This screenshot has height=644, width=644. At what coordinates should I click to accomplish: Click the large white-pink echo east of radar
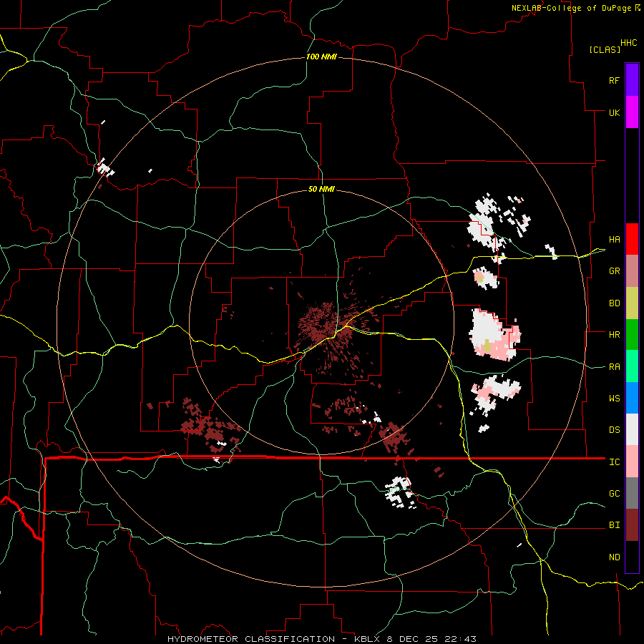495,335
